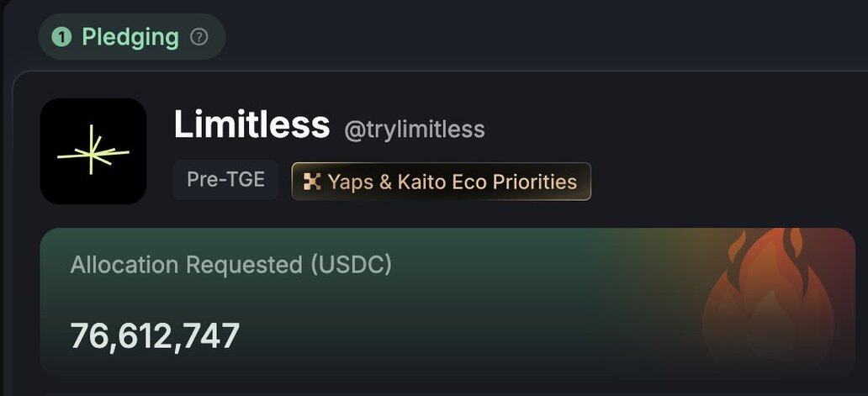
Task: Open the Limitless star logo image
Action: pyautogui.click(x=93, y=151)
